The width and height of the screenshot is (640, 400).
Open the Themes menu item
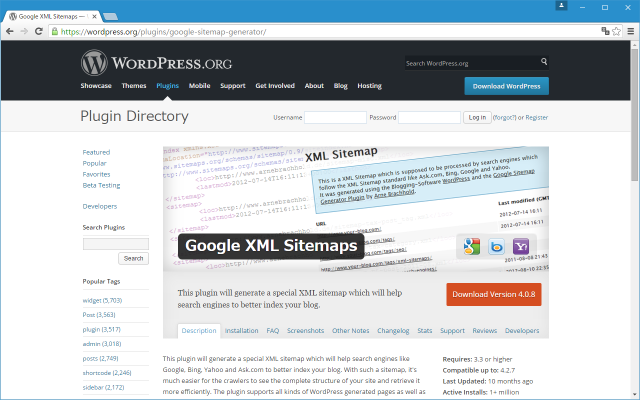pyautogui.click(x=134, y=86)
